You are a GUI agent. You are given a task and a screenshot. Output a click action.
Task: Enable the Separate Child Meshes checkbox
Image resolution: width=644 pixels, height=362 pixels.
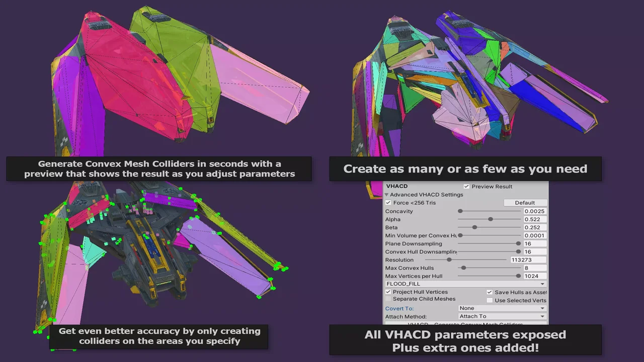[388, 299]
